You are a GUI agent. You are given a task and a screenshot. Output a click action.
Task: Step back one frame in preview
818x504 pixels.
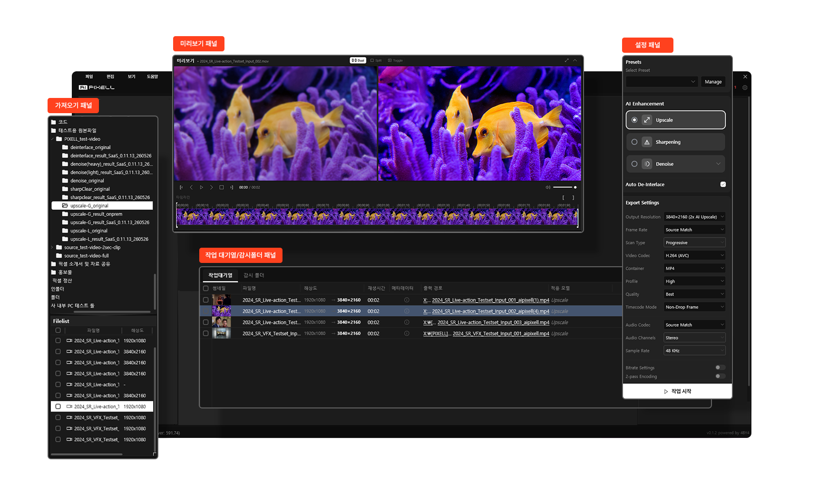[x=191, y=187]
